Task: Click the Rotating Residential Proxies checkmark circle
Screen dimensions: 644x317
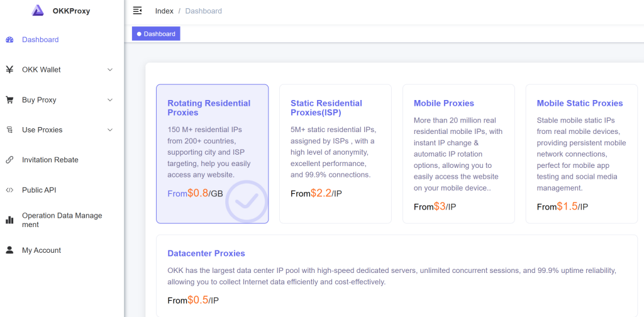Action: pyautogui.click(x=247, y=201)
